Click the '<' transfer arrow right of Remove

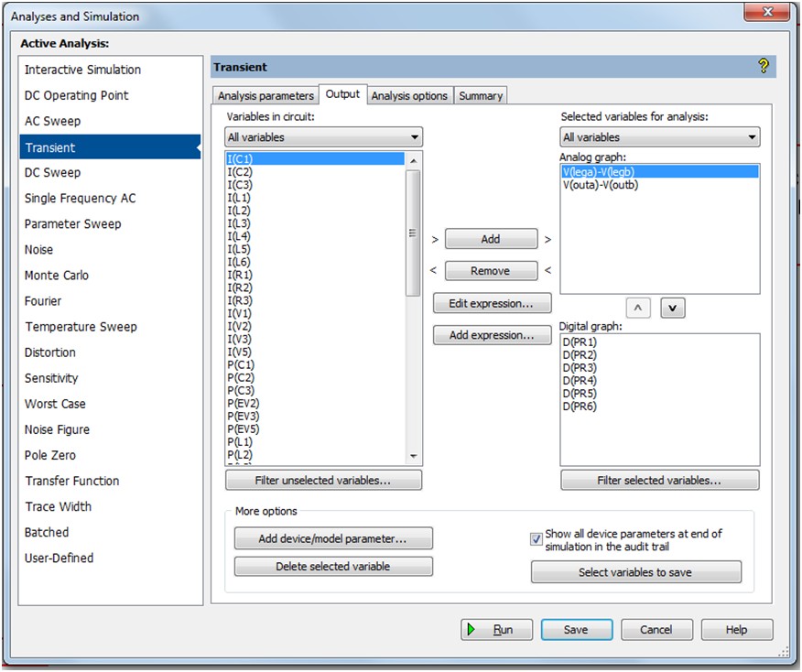547,270
